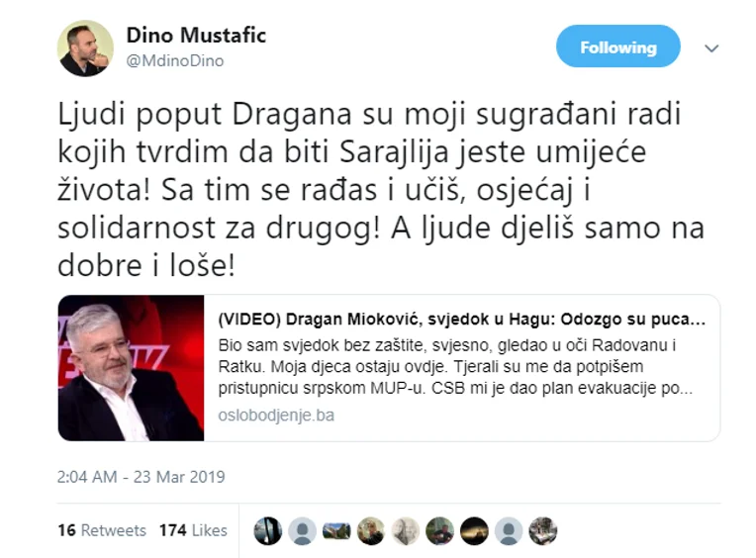Visit the oslobodjenje.ba source link
The height and width of the screenshot is (558, 756).
click(x=276, y=416)
